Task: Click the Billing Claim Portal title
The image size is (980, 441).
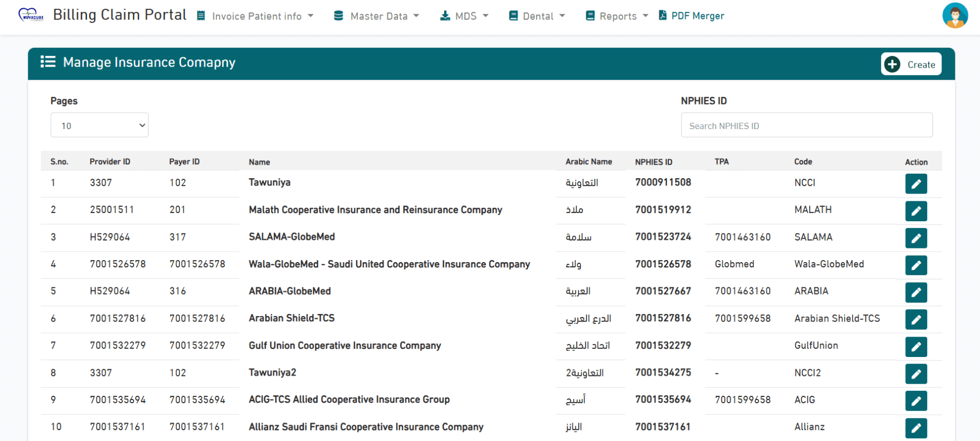Action: click(x=120, y=15)
